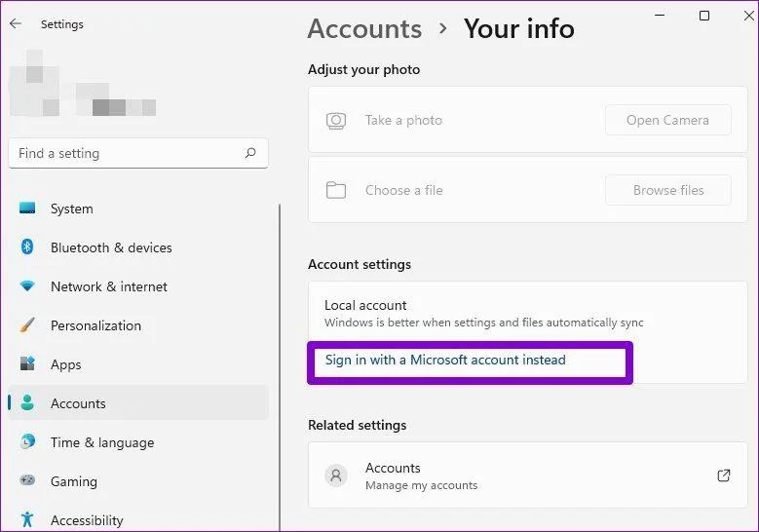Click the Browse files button

pyautogui.click(x=668, y=190)
